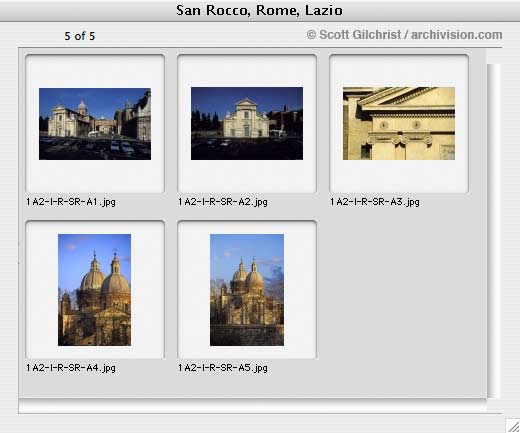
Task: Click the vertical scrollbar track
Action: (x=494, y=231)
